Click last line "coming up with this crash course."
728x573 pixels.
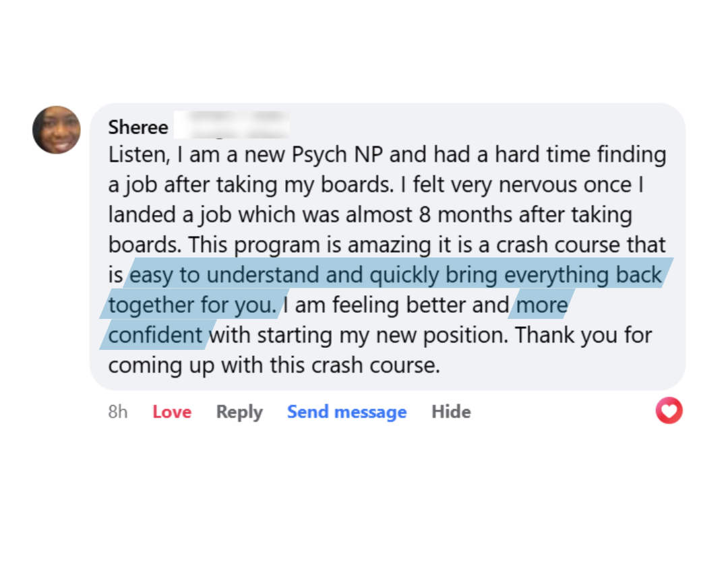click(x=274, y=365)
